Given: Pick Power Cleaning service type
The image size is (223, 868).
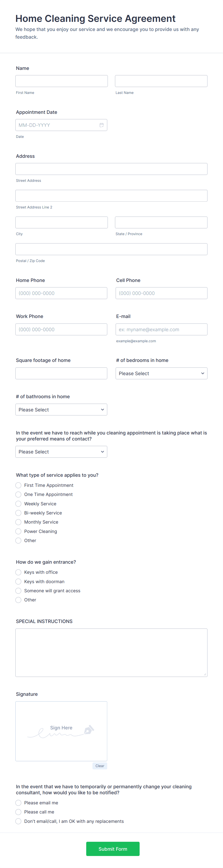Looking at the screenshot, I should coord(18,531).
